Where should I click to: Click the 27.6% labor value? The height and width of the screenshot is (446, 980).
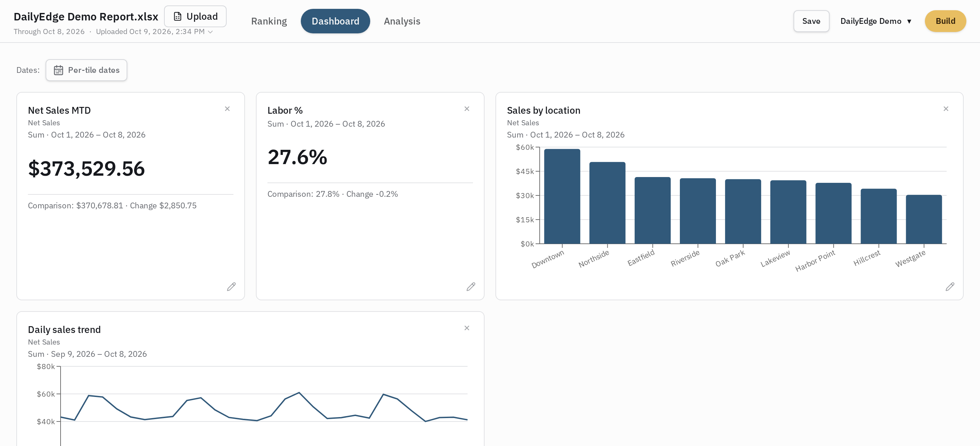click(x=297, y=157)
